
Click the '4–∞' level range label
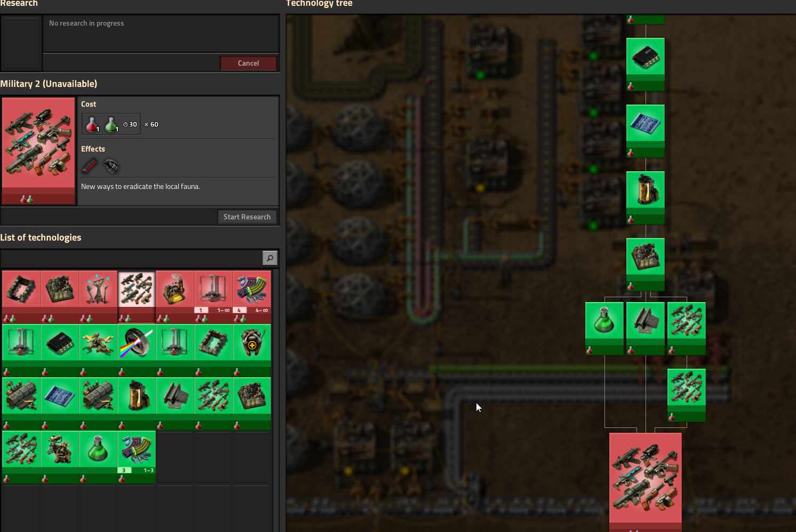tap(261, 310)
